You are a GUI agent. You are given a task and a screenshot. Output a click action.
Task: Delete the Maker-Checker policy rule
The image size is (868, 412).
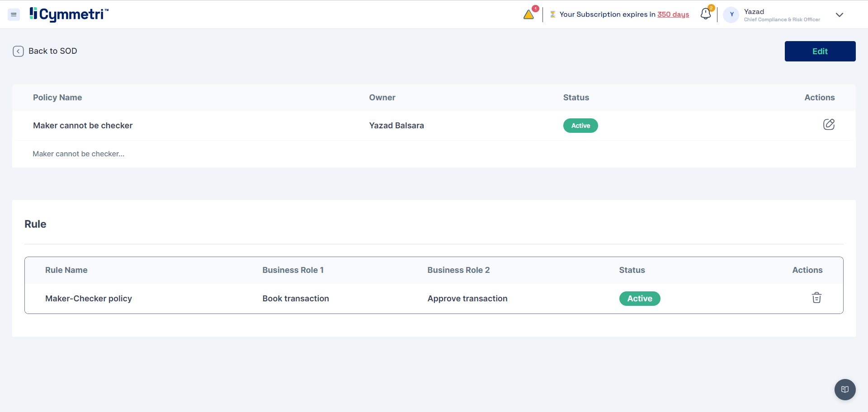(816, 298)
